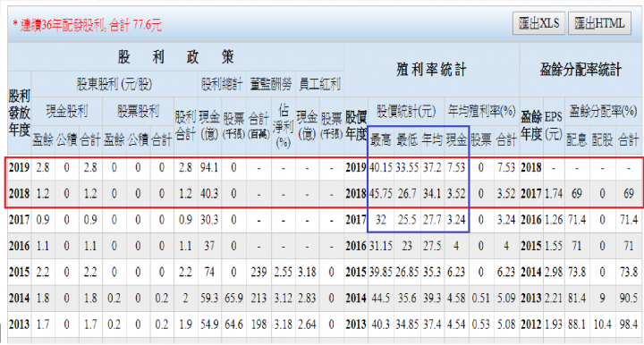644x345 pixels.
Task: Select the 44.5 highest price cell
Action: (381, 299)
